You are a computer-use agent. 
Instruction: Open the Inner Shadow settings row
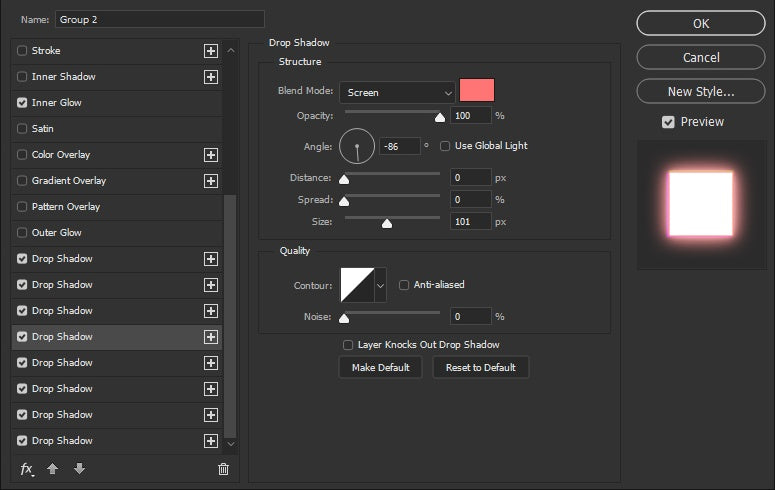pyautogui.click(x=117, y=77)
